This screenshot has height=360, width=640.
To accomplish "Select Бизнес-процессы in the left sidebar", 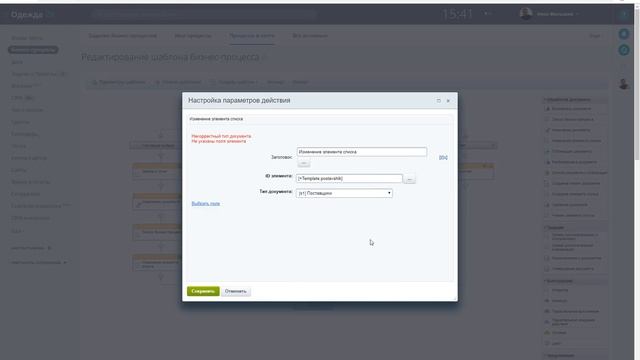I will [x=33, y=50].
